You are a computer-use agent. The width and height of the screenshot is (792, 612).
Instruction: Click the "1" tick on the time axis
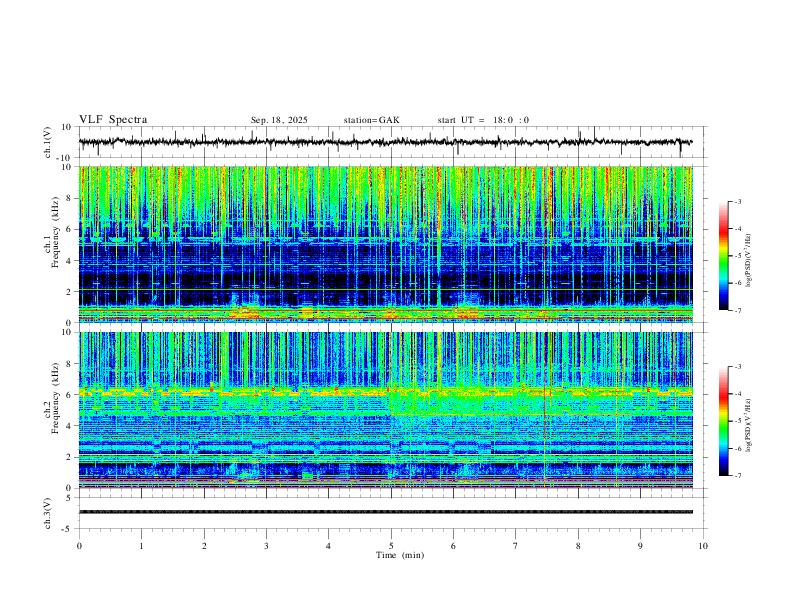pyautogui.click(x=141, y=546)
